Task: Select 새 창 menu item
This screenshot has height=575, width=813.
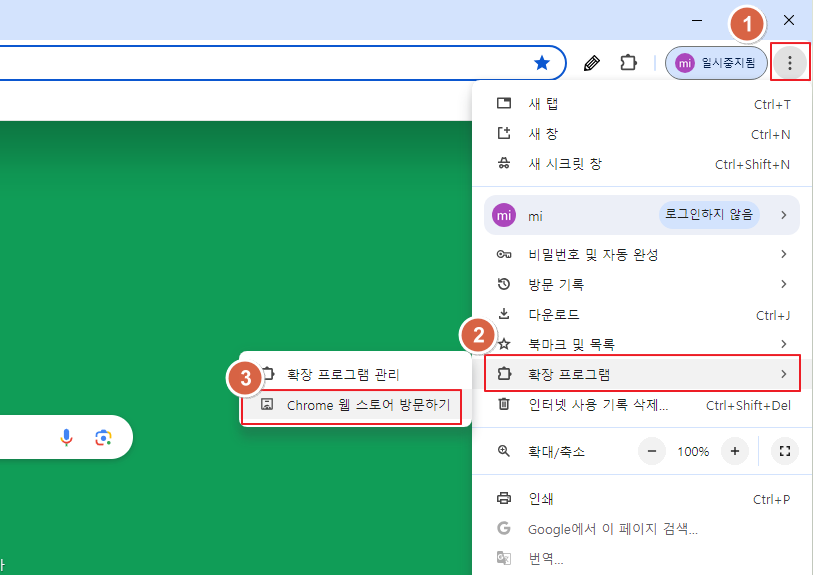Action: coord(643,134)
